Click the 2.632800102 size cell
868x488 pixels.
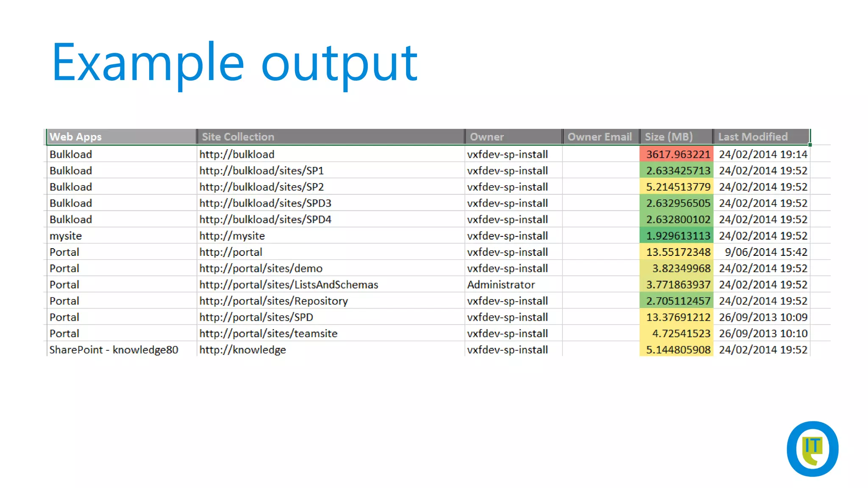[x=676, y=219]
